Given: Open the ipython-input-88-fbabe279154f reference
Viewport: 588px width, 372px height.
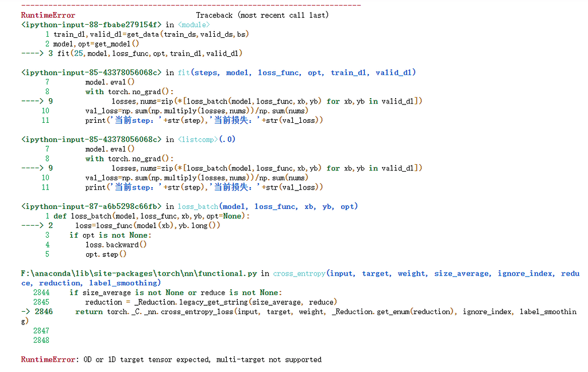Looking at the screenshot, I should (x=91, y=25).
